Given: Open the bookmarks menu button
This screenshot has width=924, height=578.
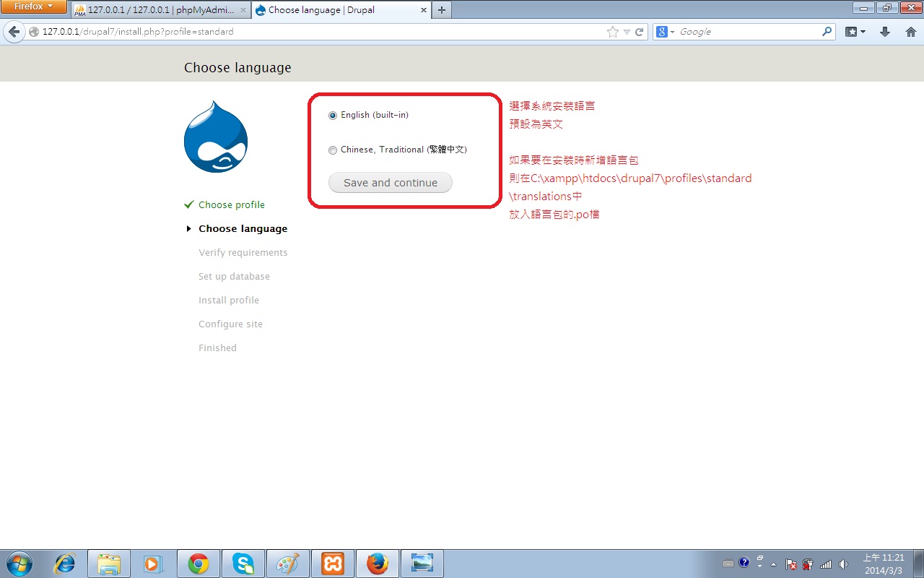Looking at the screenshot, I should coord(855,32).
